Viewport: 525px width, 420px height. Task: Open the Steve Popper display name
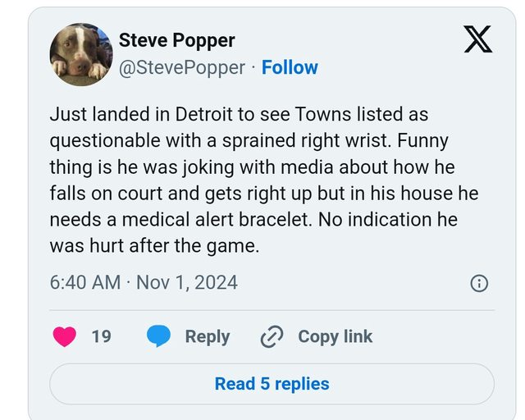pos(176,40)
